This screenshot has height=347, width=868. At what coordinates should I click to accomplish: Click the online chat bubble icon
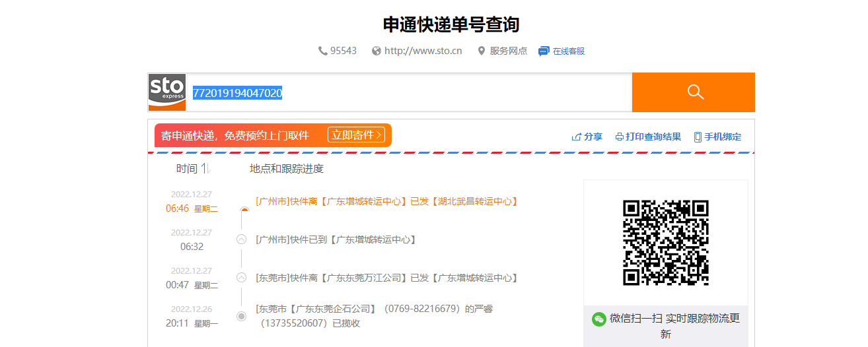pyautogui.click(x=544, y=51)
